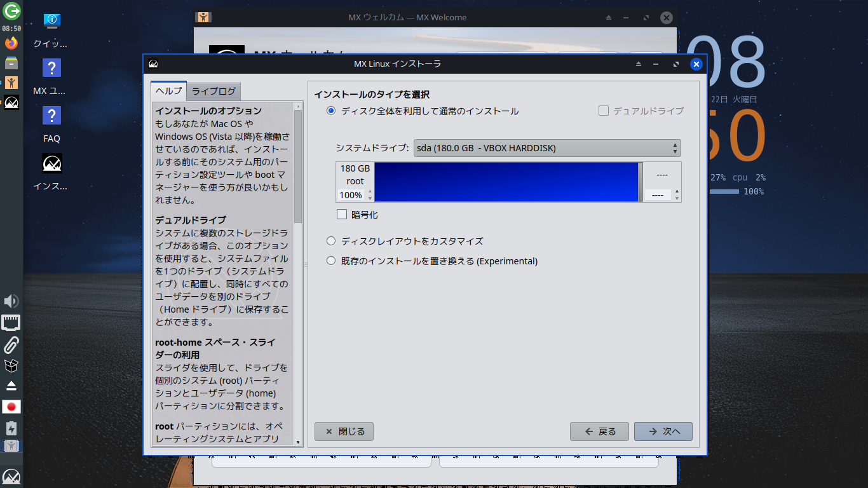Select ディスクレイアウトをカスタマイズ radio option
The width and height of the screenshot is (868, 488).
point(330,241)
